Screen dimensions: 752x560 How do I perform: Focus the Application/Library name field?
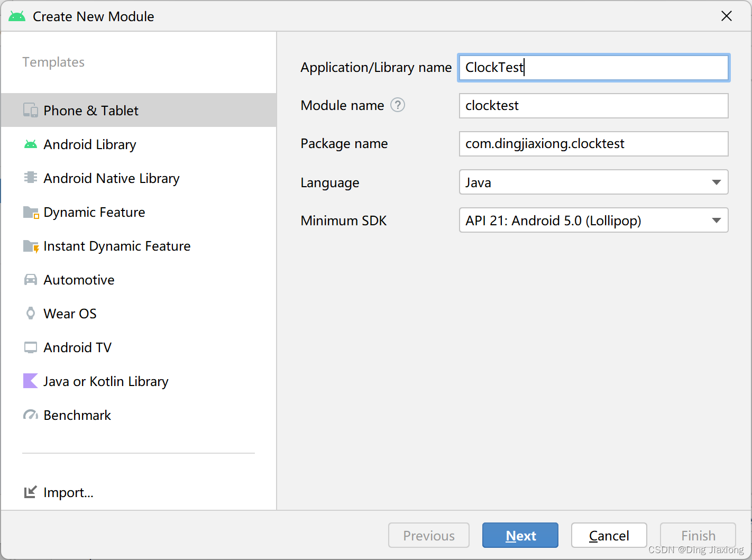tap(593, 68)
